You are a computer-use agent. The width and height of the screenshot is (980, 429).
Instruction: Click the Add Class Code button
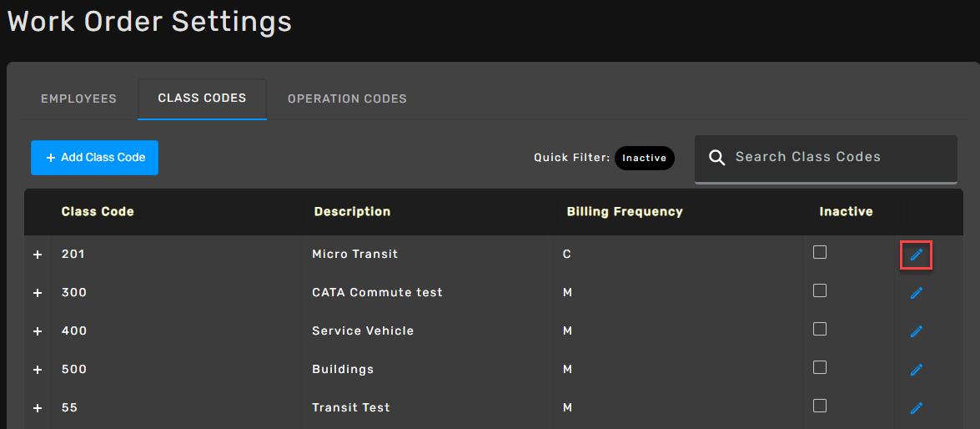94,158
